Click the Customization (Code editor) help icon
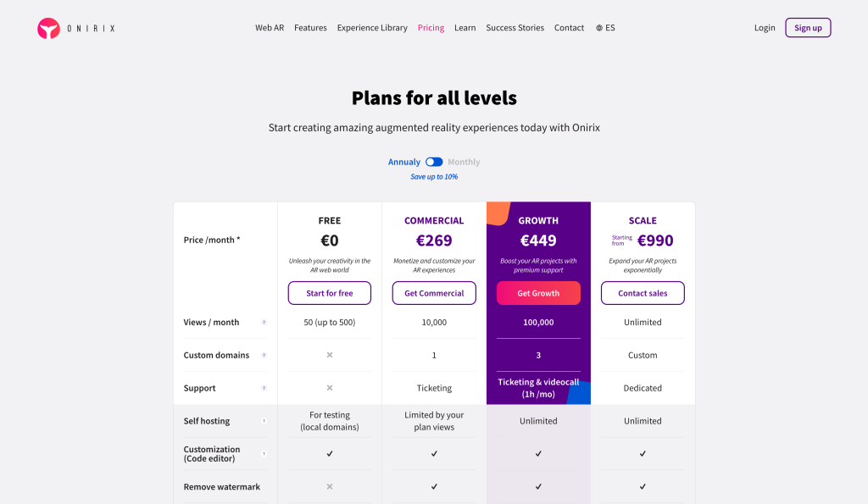Viewport: 868px width, 504px height. tap(264, 453)
